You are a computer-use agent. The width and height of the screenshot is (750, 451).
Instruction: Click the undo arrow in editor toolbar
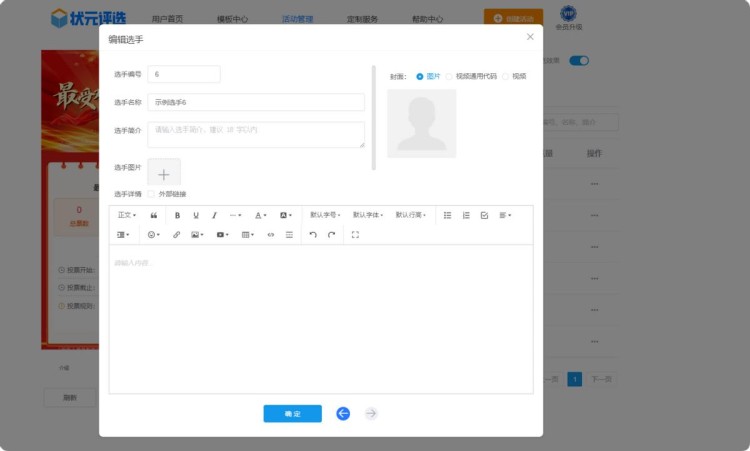(x=313, y=235)
